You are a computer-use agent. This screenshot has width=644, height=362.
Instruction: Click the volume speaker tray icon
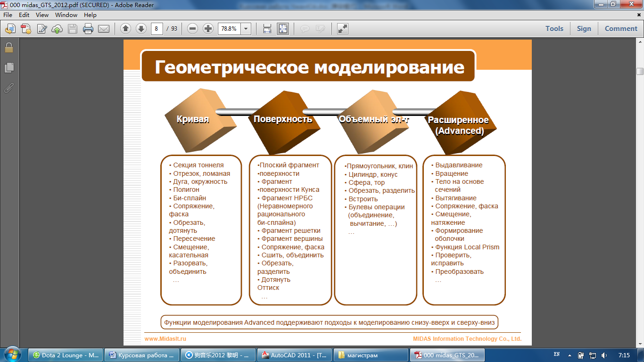coord(604,355)
